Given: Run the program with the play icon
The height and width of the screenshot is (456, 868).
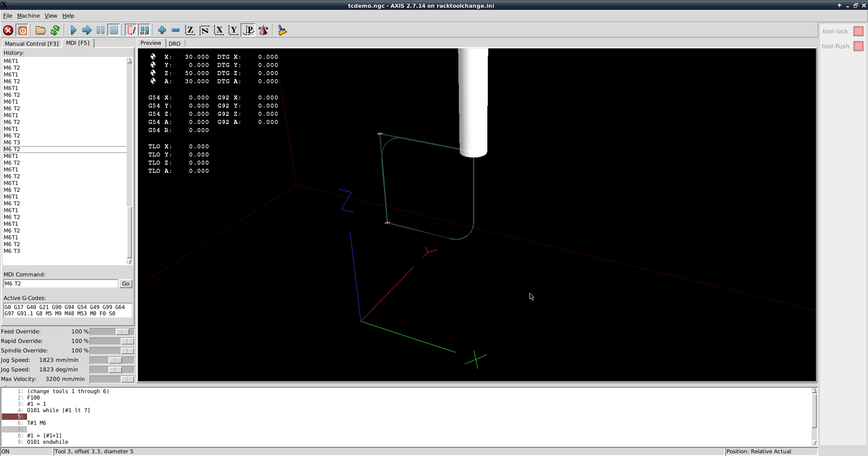Looking at the screenshot, I should pos(73,30).
